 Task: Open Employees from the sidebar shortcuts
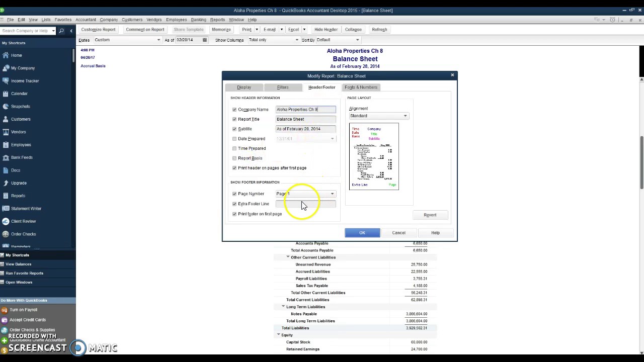(x=21, y=145)
